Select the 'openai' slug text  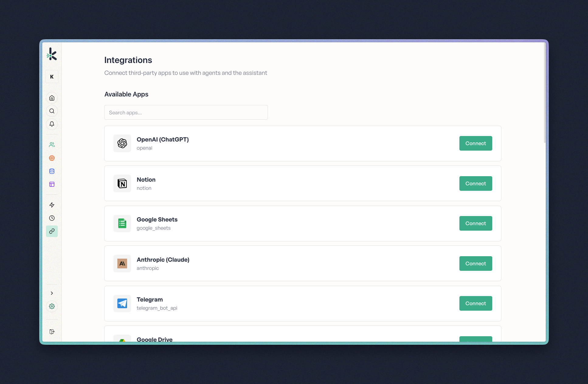[144, 148]
